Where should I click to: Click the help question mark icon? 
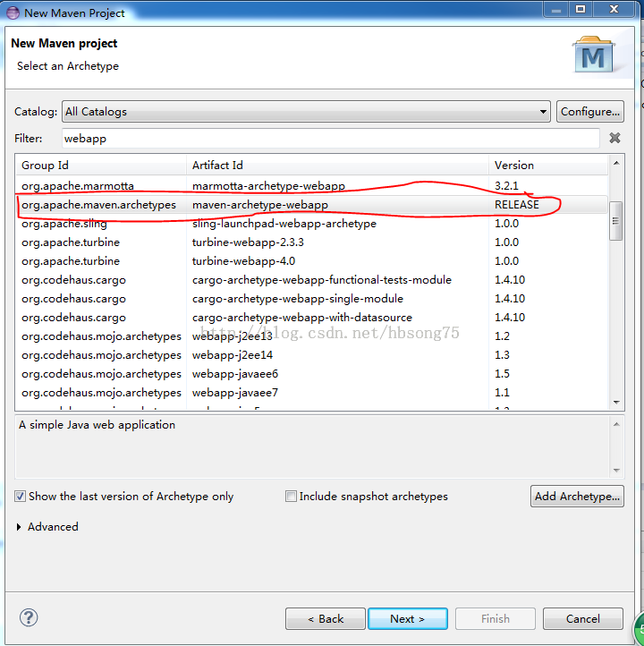click(x=29, y=617)
